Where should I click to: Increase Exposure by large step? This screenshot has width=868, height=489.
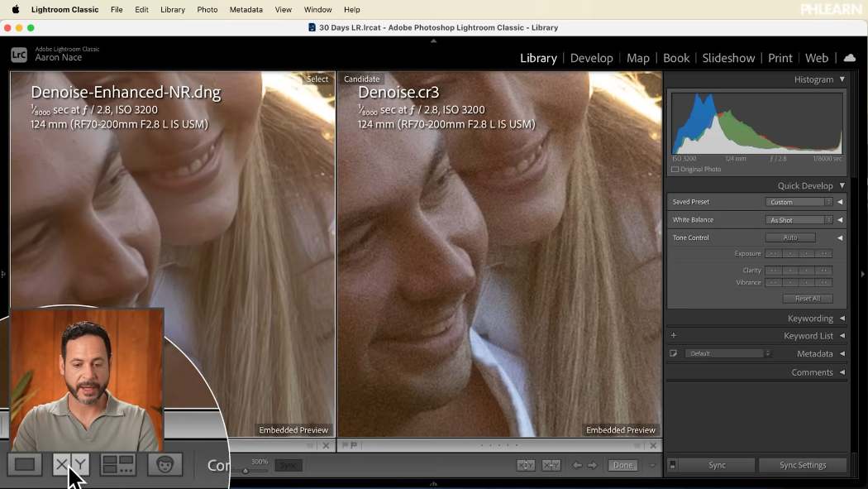pos(823,254)
